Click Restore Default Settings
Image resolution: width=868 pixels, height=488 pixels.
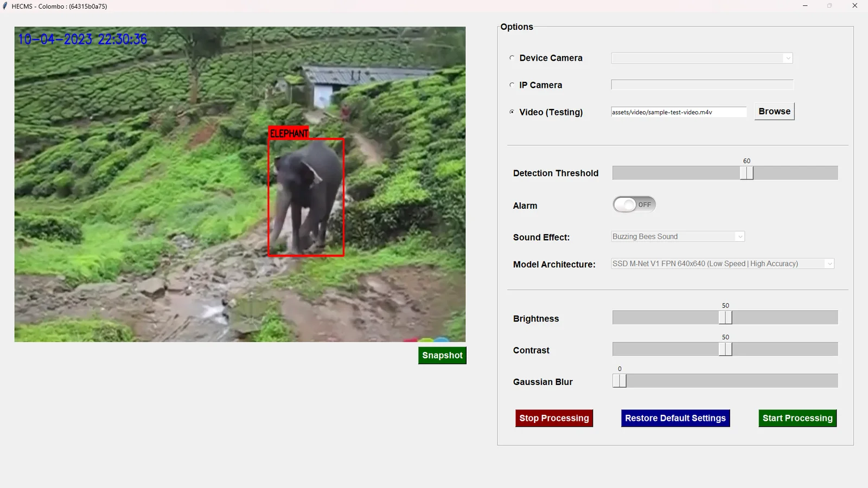(x=675, y=418)
